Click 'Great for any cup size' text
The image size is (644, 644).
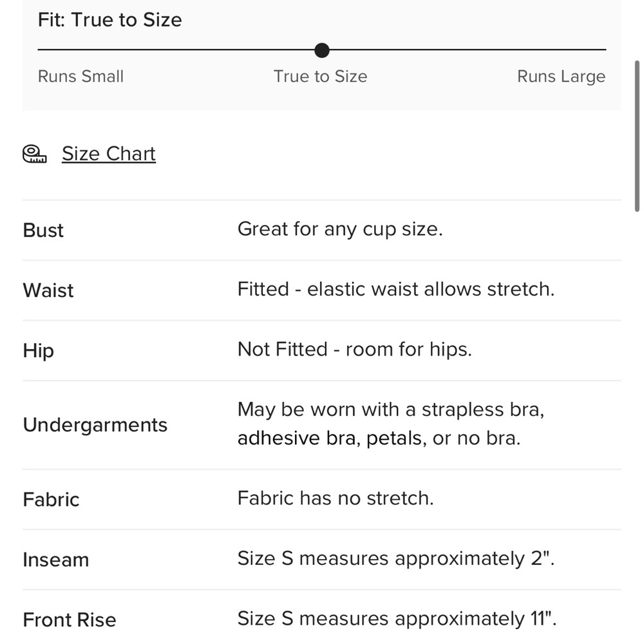pyautogui.click(x=340, y=229)
